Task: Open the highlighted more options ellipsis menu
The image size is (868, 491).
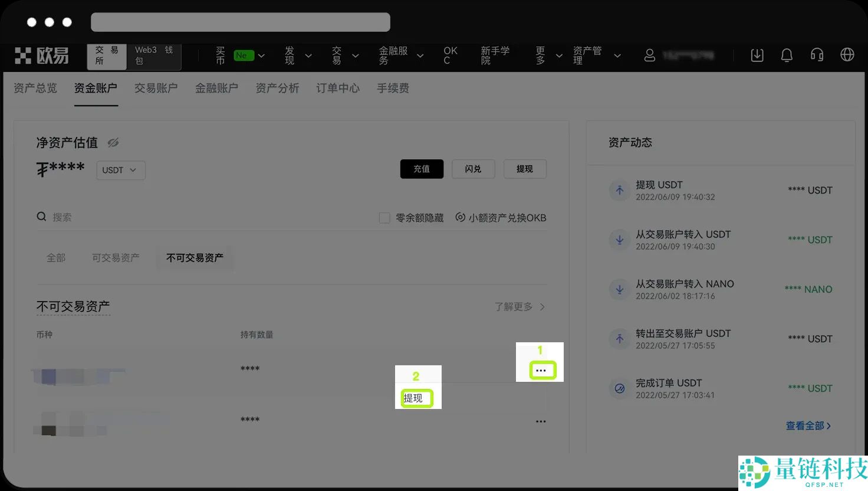Action: coord(541,370)
